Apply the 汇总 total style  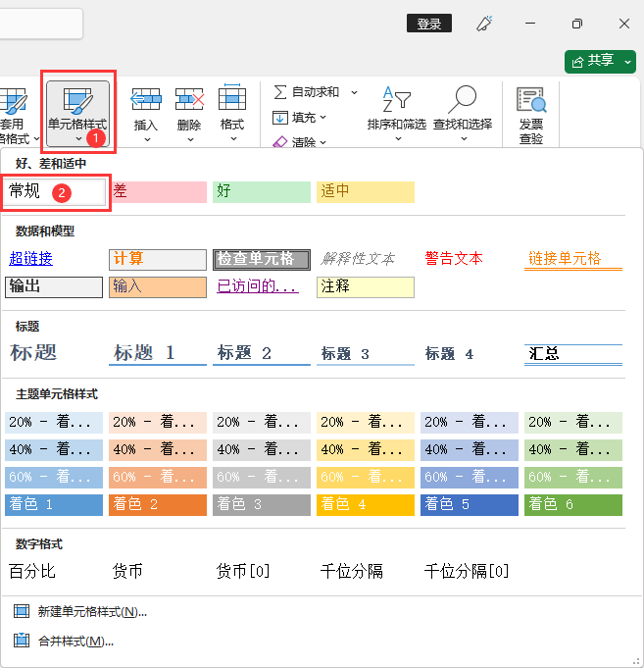click(573, 355)
